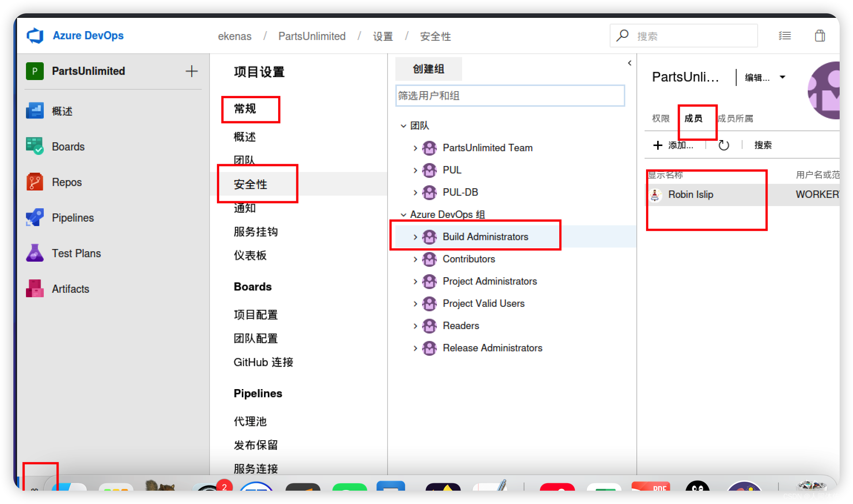
Task: Open 发布保留 under Pipelines
Action: (x=256, y=445)
